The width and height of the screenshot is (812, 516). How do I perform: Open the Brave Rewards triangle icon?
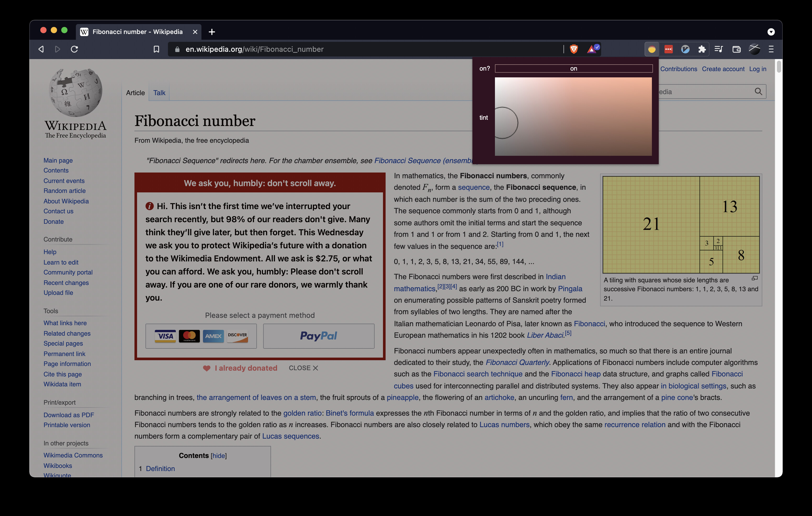pos(593,49)
